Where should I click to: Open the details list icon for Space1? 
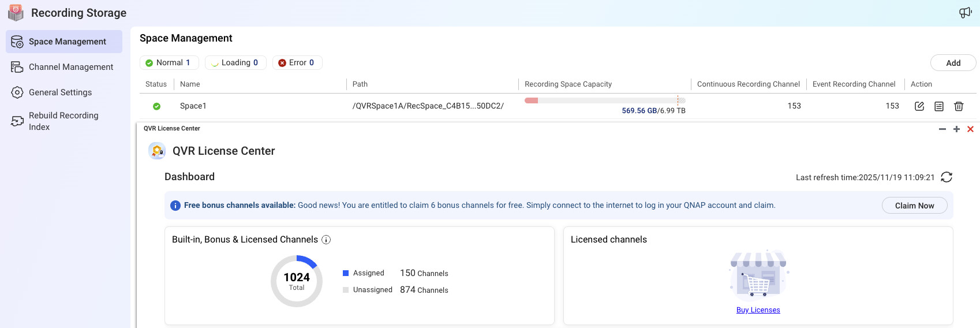939,106
